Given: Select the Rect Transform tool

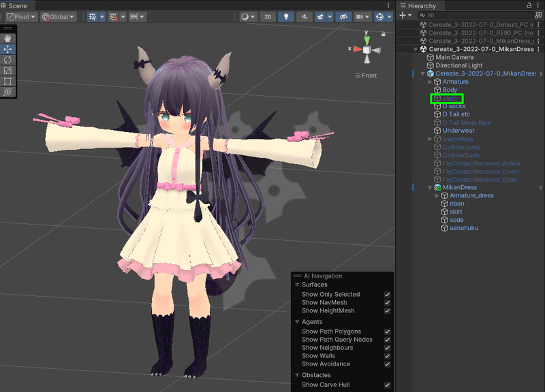Looking at the screenshot, I should tap(7, 82).
